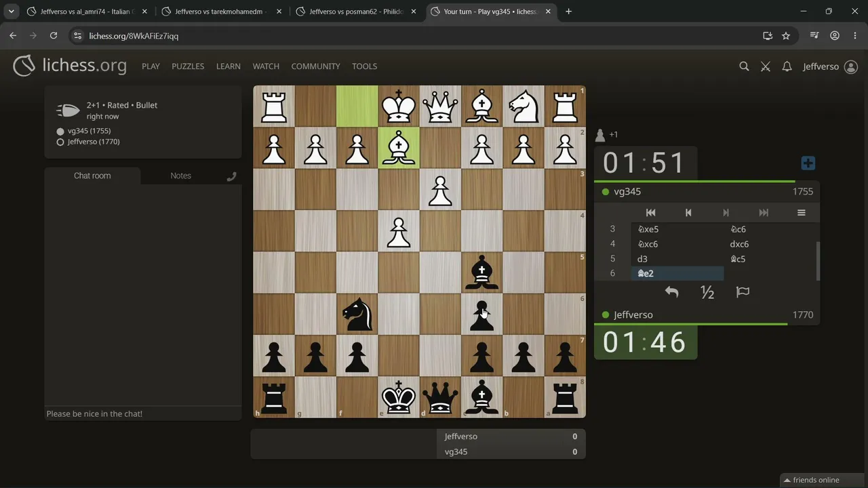Go to move 5 d3 in the move list
The image size is (868, 488).
point(677,259)
